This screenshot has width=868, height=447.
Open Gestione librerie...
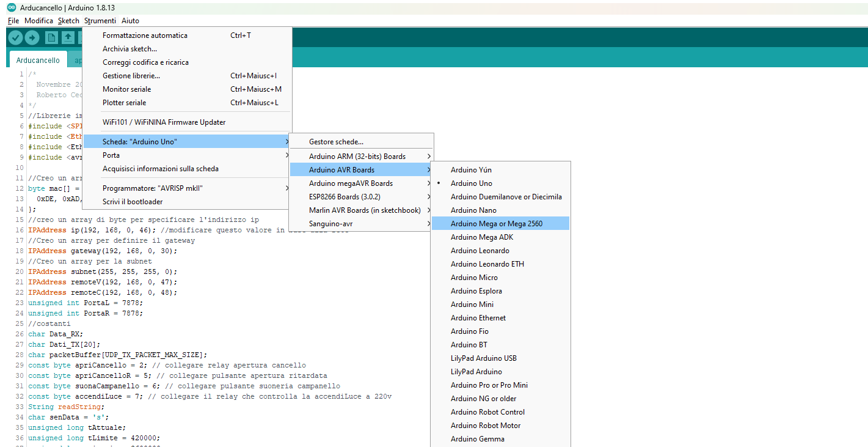(187, 76)
